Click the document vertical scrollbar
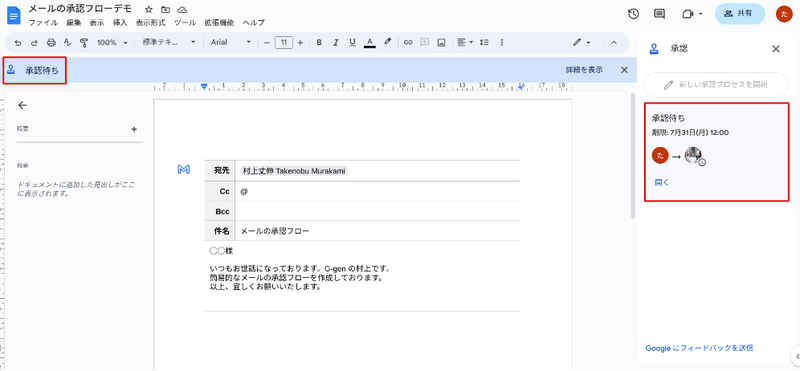This screenshot has height=371, width=800. 633,156
